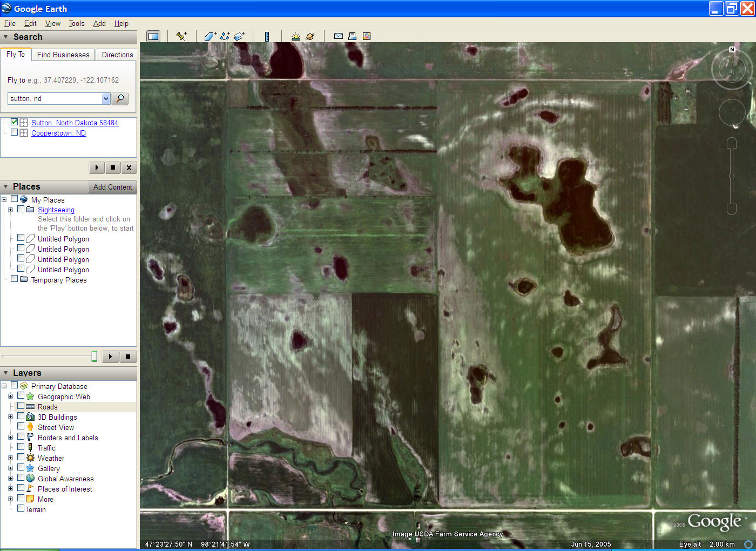Screen dimensions: 756x551
Task: Add a new placemark
Action: pos(181,36)
